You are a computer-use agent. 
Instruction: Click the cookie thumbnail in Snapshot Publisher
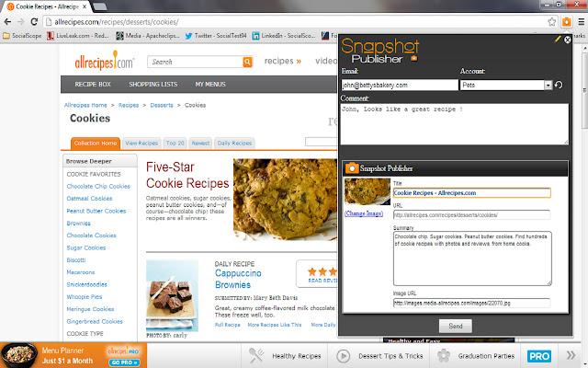coord(367,191)
